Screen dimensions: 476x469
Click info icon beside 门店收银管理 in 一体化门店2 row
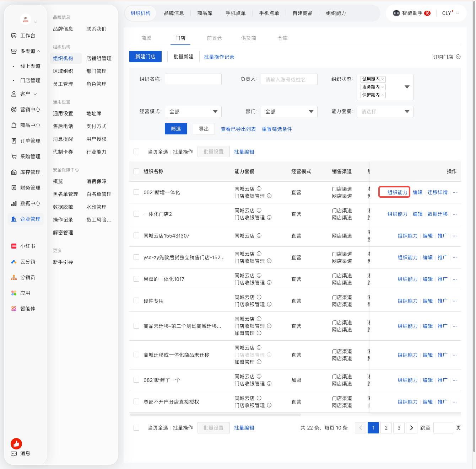click(269, 218)
